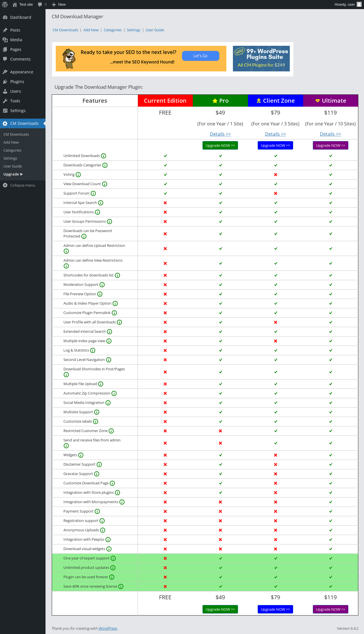Show info for Unlimited Downloads feature
Viewport: 364px width, 634px height.
pos(104,156)
